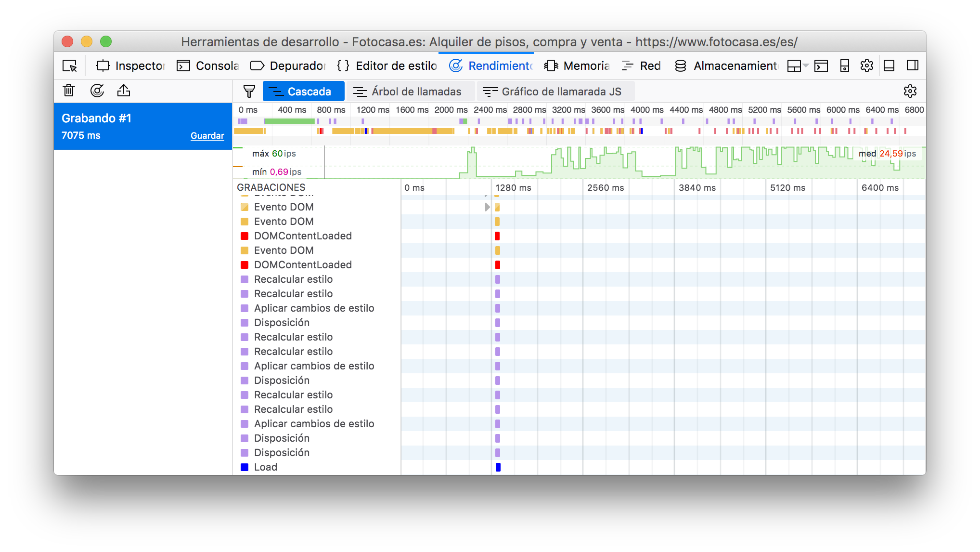Select the first DOMContentLoaded row
Image resolution: width=980 pixels, height=552 pixels.
pyautogui.click(x=303, y=236)
